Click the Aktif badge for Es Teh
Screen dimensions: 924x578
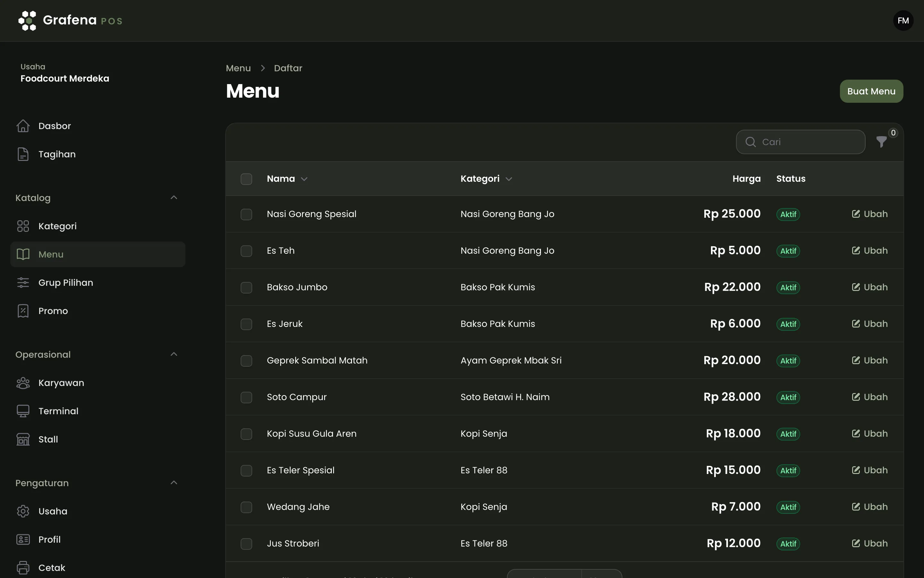[x=788, y=251]
